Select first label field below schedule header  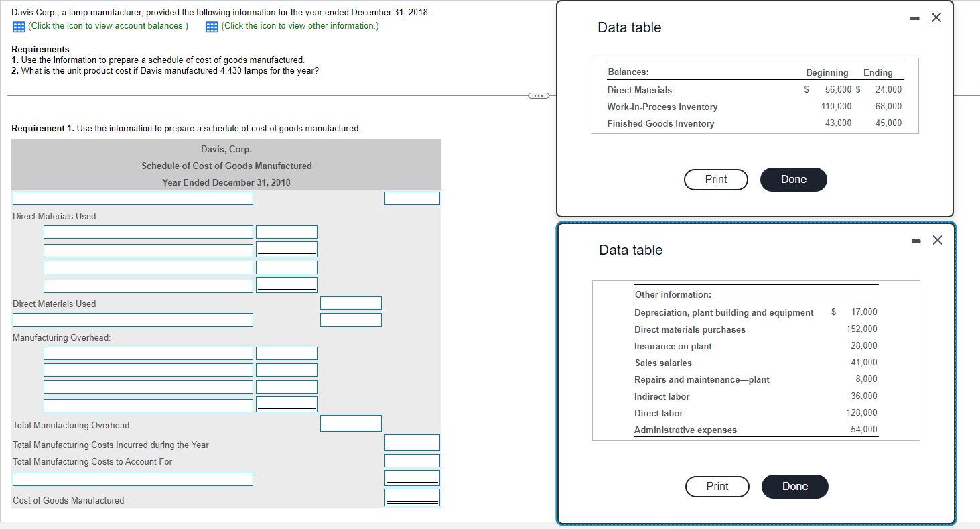click(x=133, y=198)
